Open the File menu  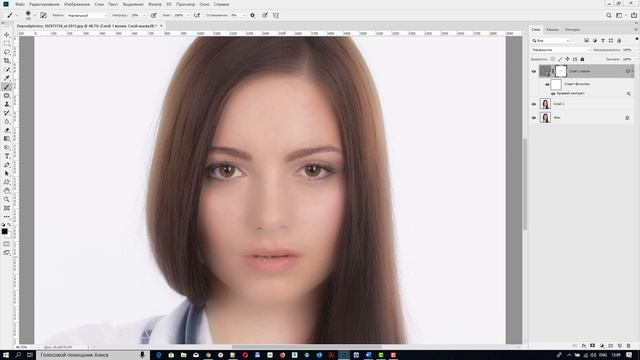20,4
